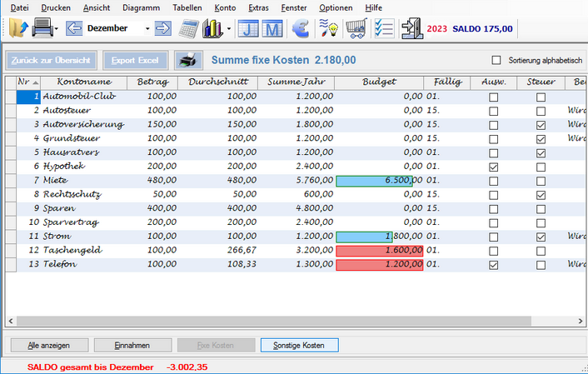Click the calculator icon in toolbar
The width and height of the screenshot is (588, 374).
click(189, 28)
